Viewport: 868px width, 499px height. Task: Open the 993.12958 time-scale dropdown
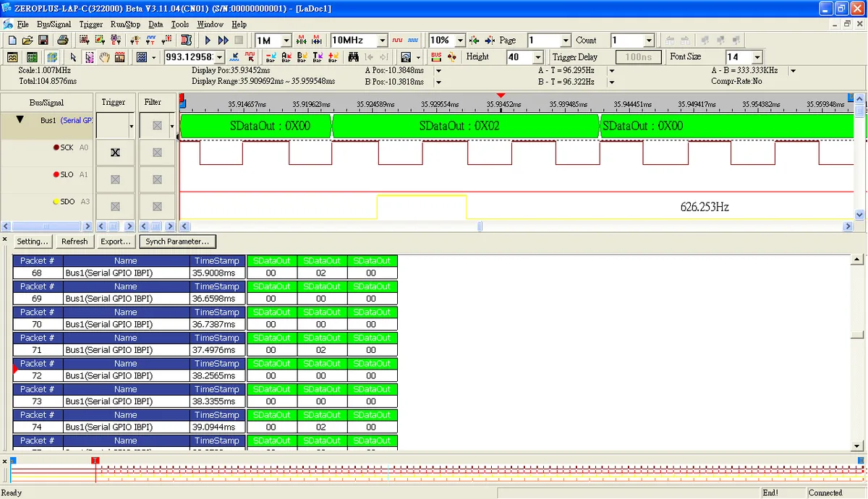click(219, 57)
